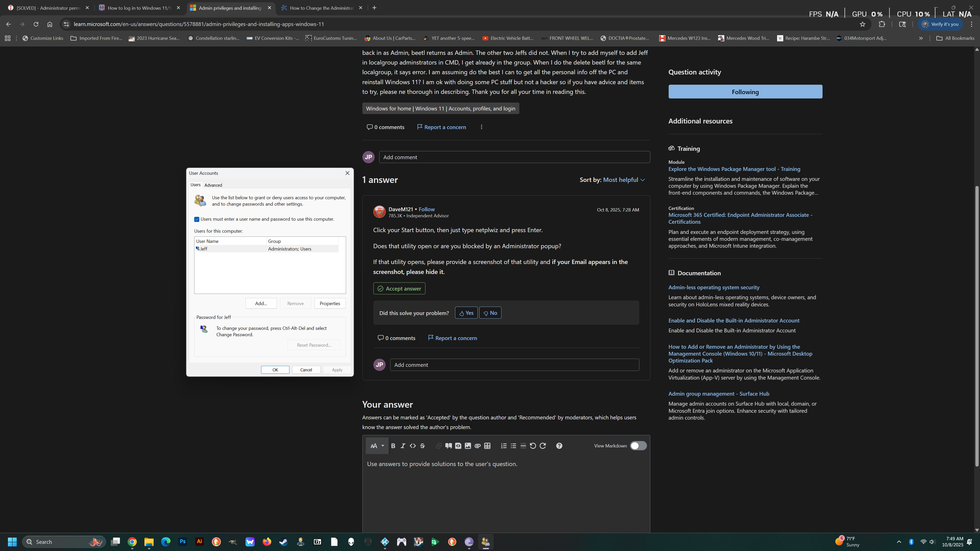Image resolution: width=980 pixels, height=551 pixels.
Task: Toggle View Markdown switch
Action: click(638, 446)
